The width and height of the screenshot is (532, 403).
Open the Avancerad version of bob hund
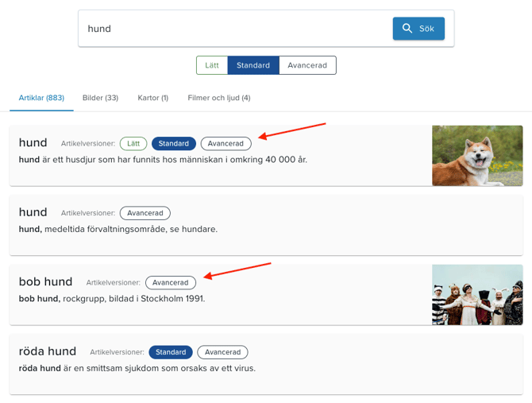[171, 283]
